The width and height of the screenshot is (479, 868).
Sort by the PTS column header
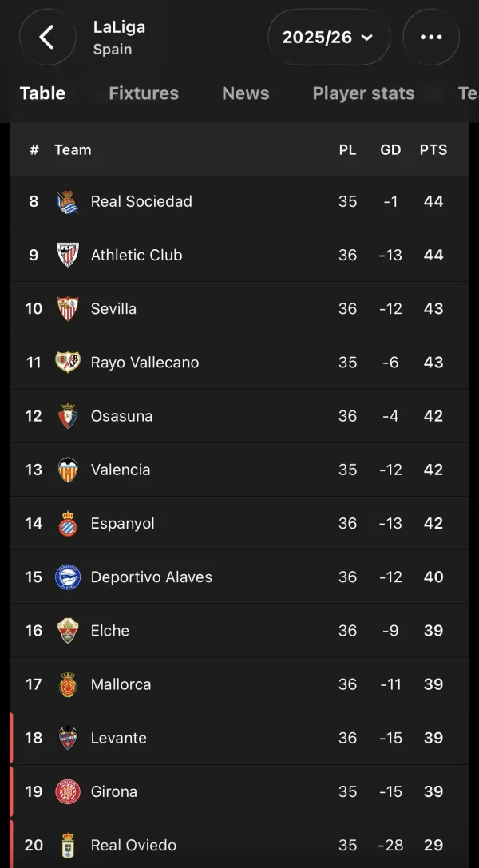click(433, 149)
